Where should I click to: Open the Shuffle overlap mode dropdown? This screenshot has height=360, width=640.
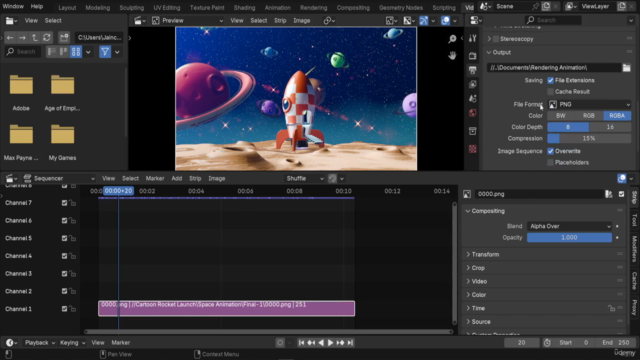coord(304,178)
